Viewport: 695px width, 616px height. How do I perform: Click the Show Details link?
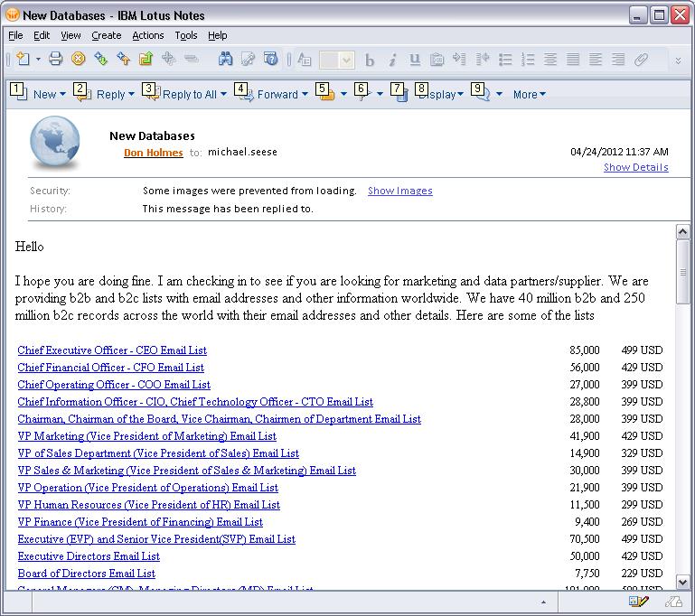(x=636, y=167)
